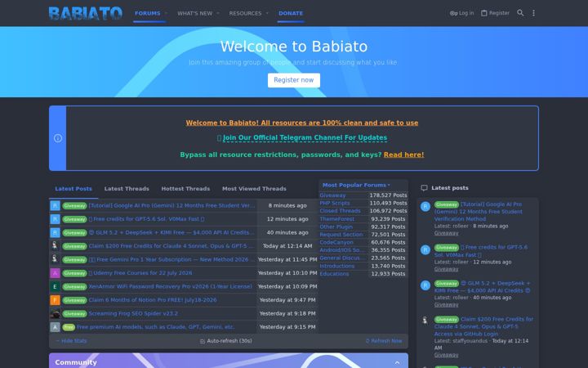Image resolution: width=588 pixels, height=368 pixels.
Task: Collapse the Community section chevron
Action: [x=397, y=362]
